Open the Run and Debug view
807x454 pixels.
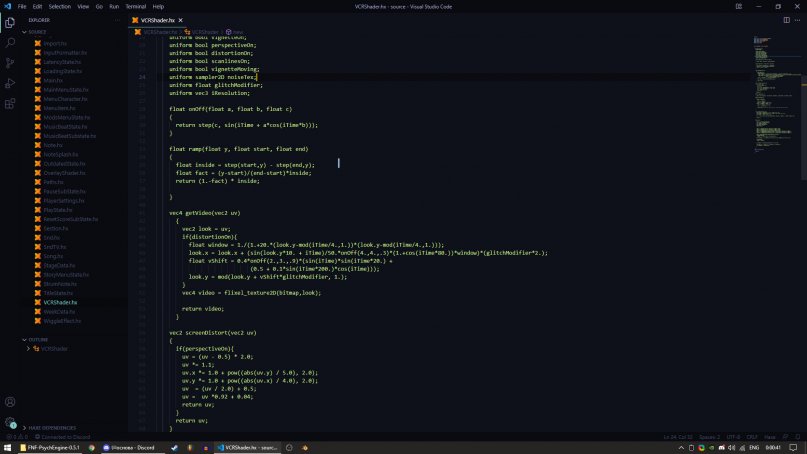tap(11, 83)
